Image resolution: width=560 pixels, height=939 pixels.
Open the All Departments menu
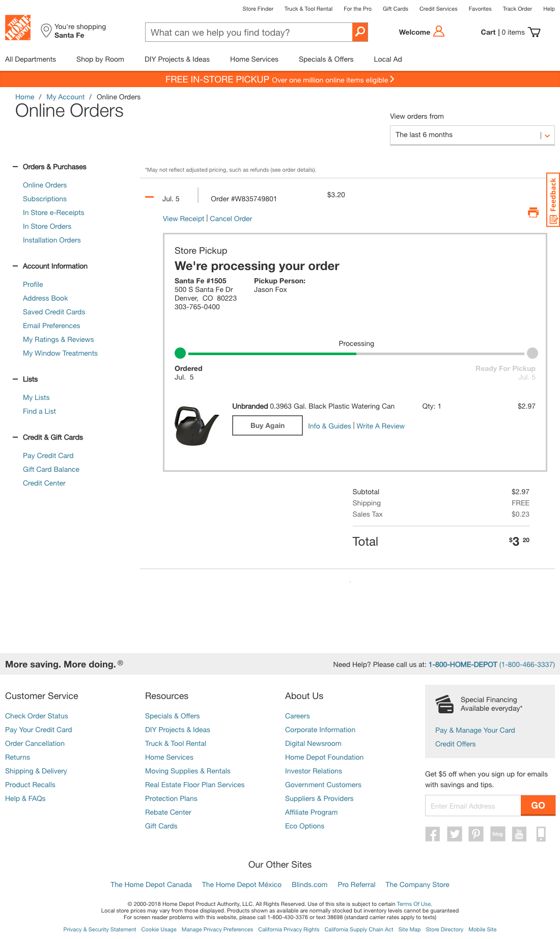point(31,59)
